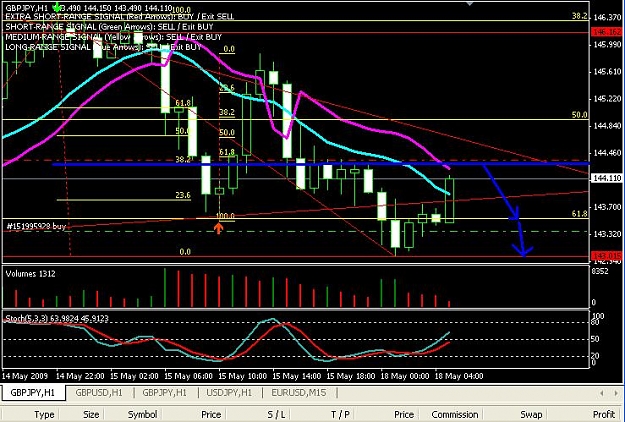Sort trades by the Symbol column header
This screenshot has width=625, height=422.
(142, 414)
